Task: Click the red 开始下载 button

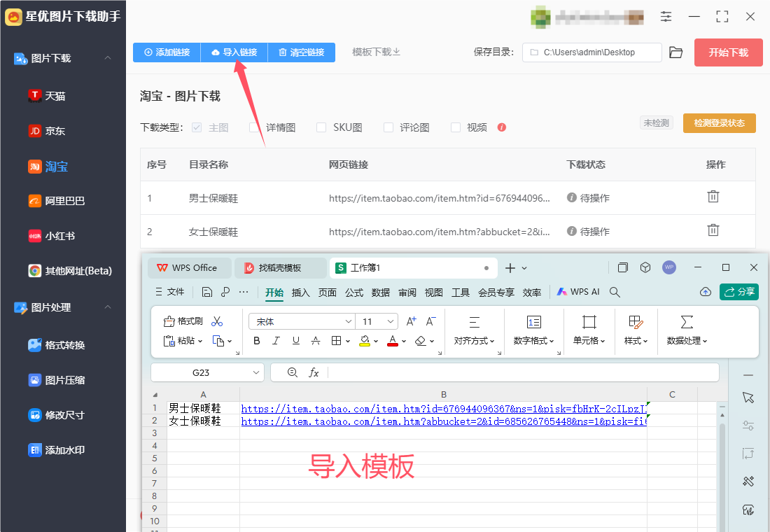Action: [x=728, y=52]
